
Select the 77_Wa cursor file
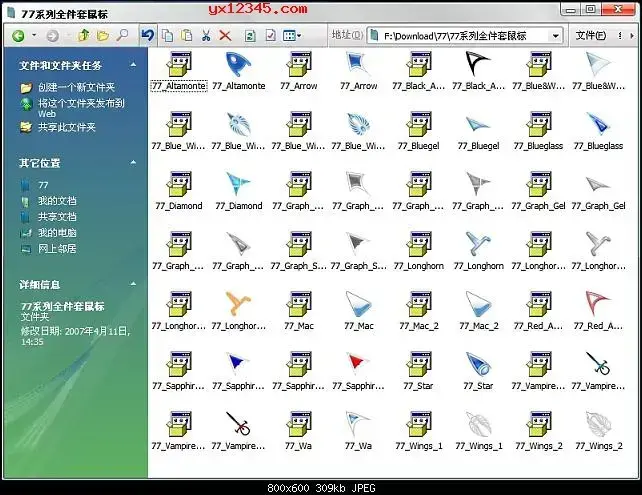[359, 430]
